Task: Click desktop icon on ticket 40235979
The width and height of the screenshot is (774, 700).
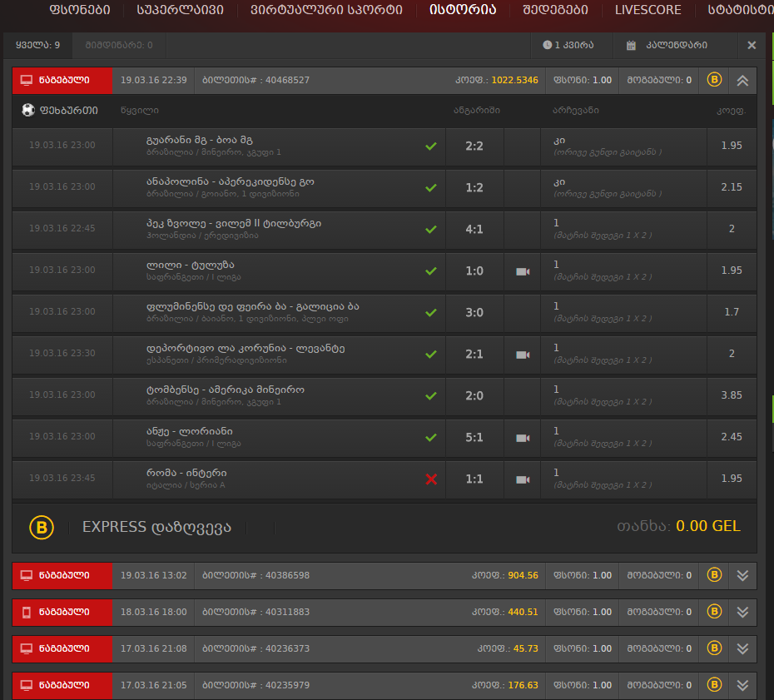Action: (26, 685)
